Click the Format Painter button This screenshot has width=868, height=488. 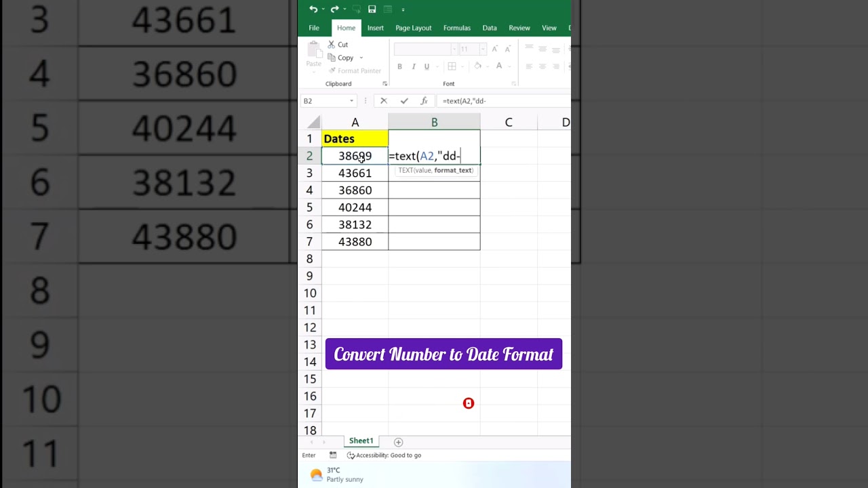(354, 70)
